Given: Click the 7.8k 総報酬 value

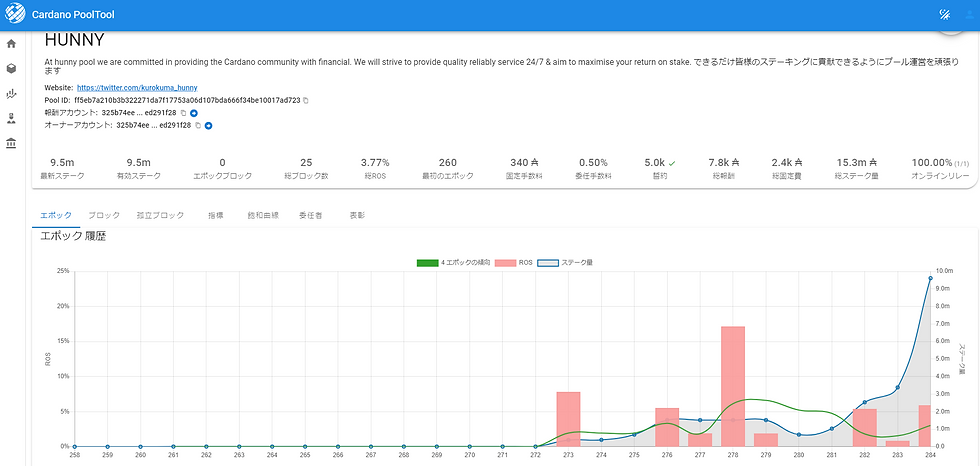Looking at the screenshot, I should click(724, 162).
